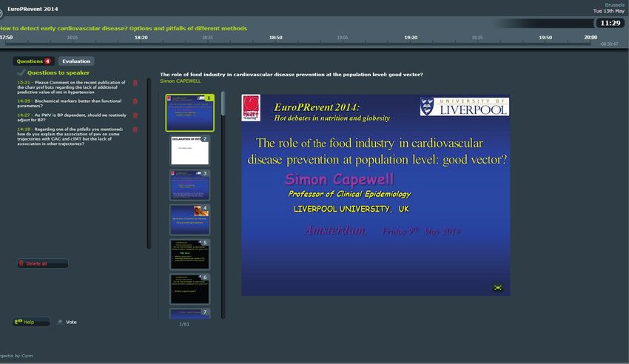Select slide thumbnail 2 Declaration of interest
This screenshot has height=364, width=629.
coord(189,150)
